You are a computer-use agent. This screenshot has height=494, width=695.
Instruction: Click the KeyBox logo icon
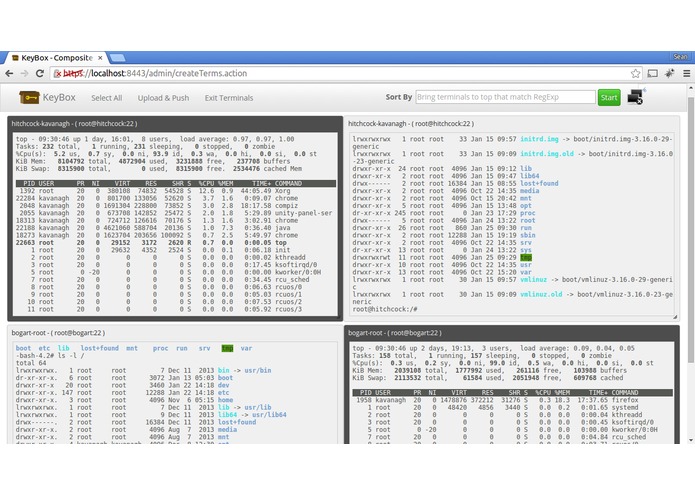(29, 97)
